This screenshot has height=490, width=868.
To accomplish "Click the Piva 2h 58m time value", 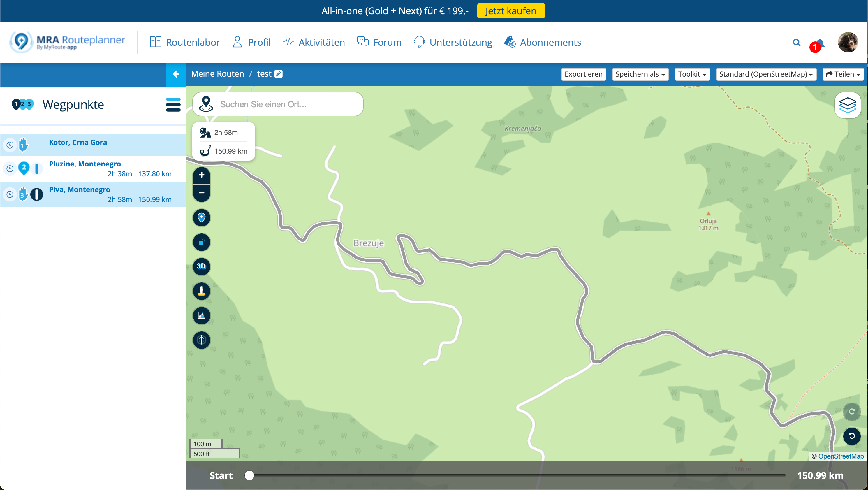I will 120,199.
